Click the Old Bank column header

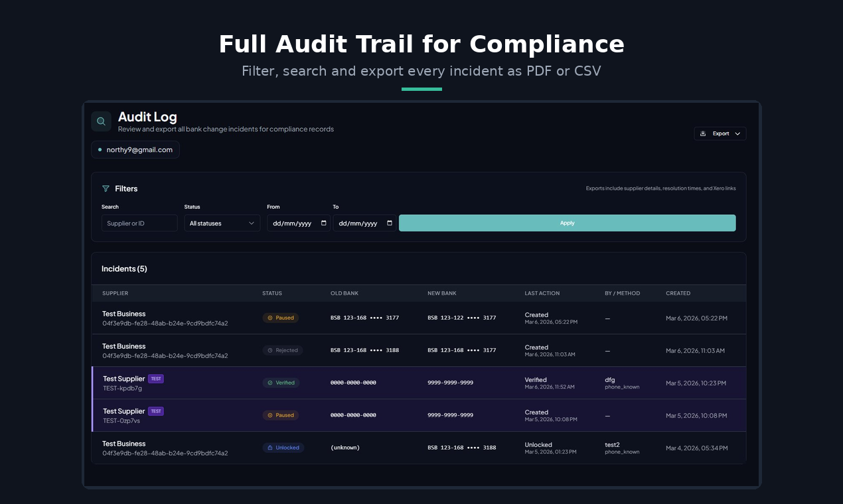pos(345,293)
